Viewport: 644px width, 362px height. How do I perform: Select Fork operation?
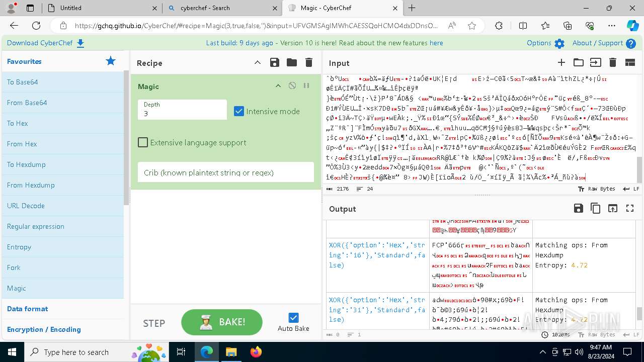click(x=63, y=267)
